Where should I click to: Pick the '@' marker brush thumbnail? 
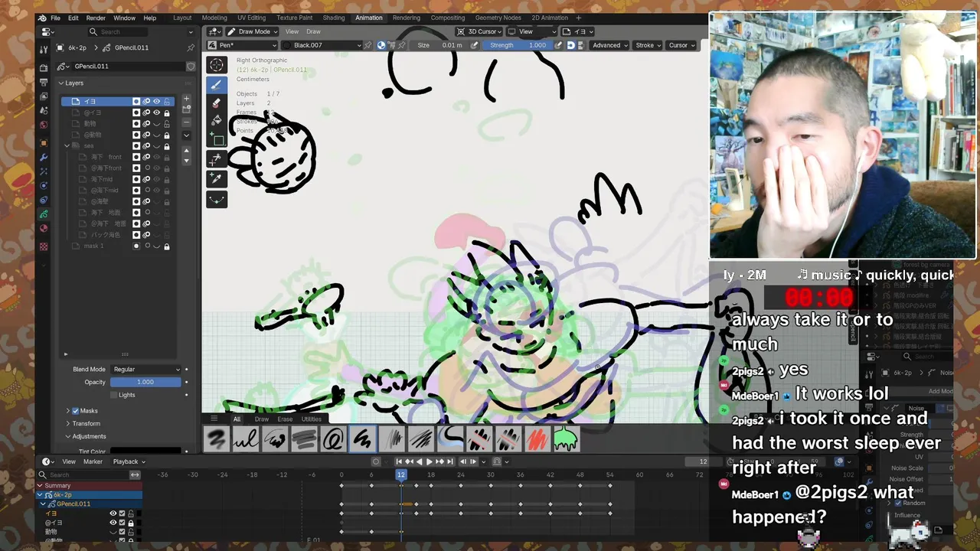333,439
